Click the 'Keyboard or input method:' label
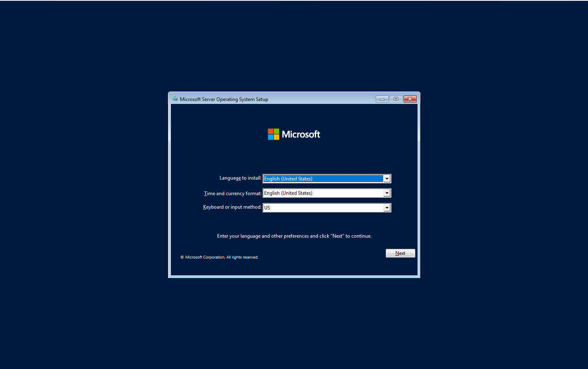This screenshot has height=369, width=588. coord(232,207)
